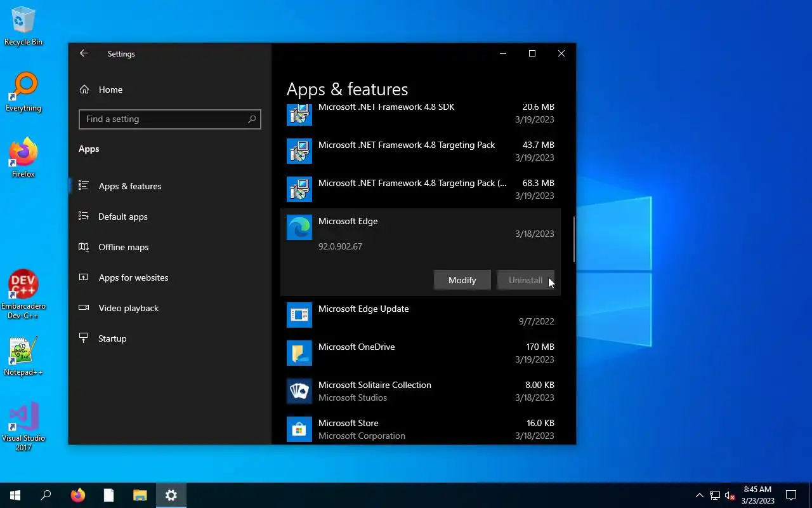
Task: Show hidden system tray icons
Action: [x=700, y=495]
